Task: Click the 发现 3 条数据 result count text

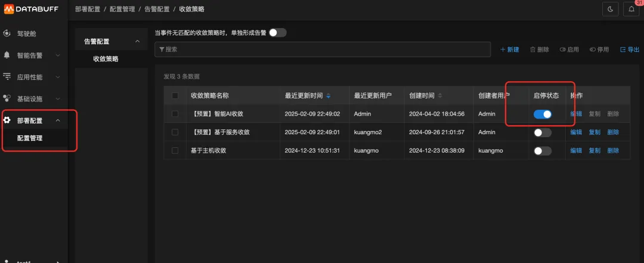Action: pos(181,76)
